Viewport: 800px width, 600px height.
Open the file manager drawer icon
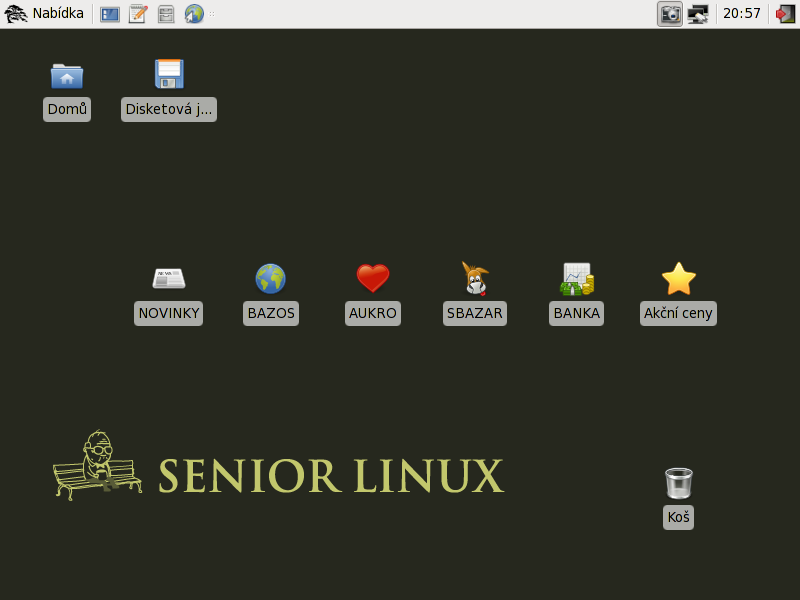[166, 14]
